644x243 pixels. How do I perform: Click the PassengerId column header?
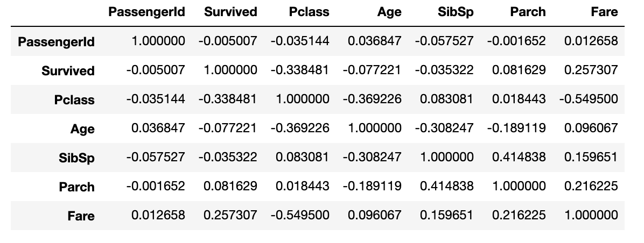[x=146, y=12]
